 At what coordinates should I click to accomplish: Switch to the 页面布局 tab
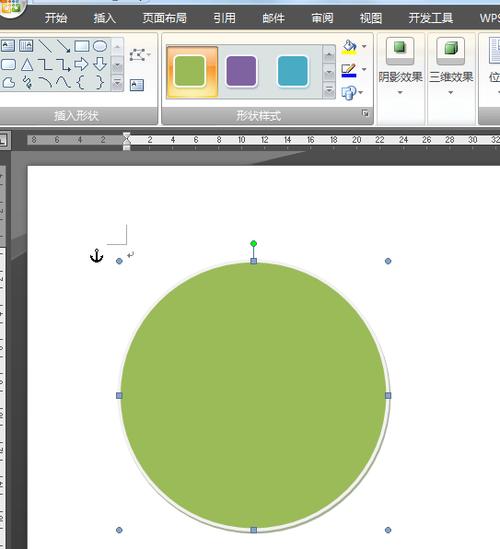click(x=165, y=18)
